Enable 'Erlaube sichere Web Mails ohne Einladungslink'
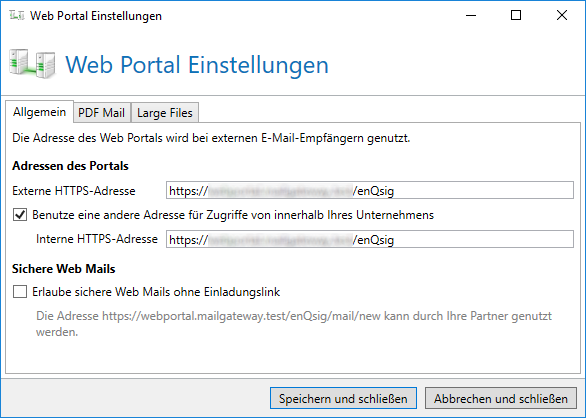This screenshot has width=586, height=418. pos(20,292)
